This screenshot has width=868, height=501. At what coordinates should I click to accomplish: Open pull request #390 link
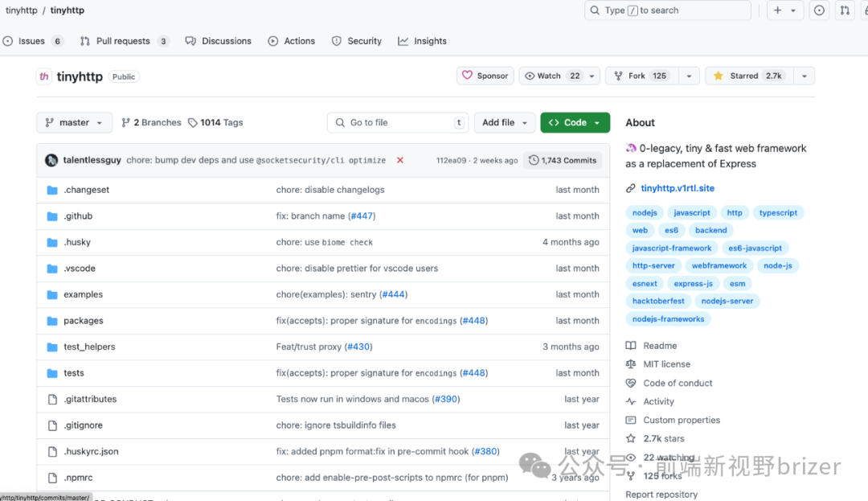click(445, 399)
